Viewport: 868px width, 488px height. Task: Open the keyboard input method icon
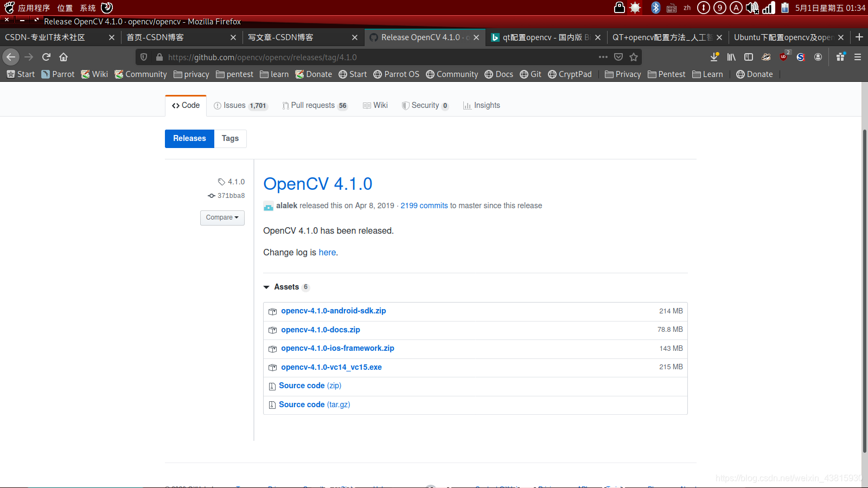click(x=672, y=8)
